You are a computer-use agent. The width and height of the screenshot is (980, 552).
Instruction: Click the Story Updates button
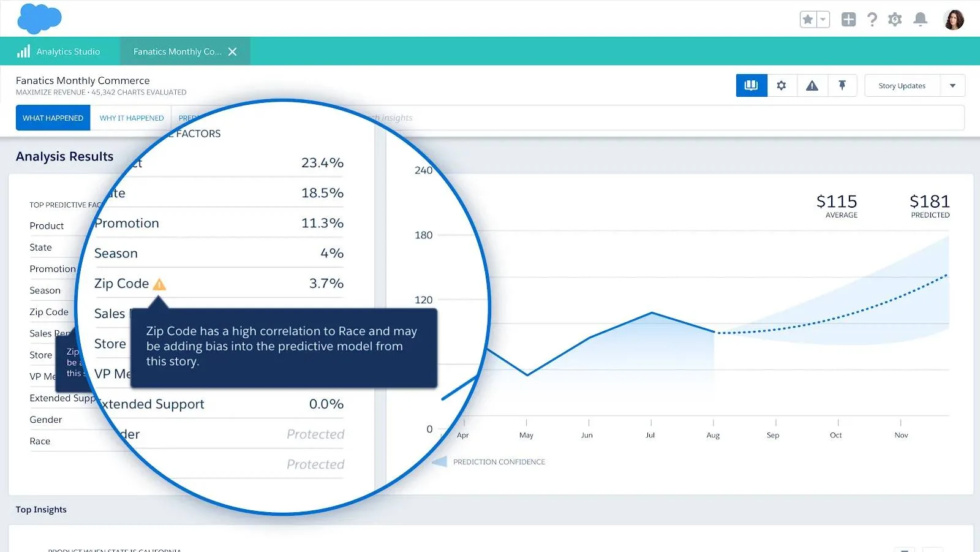click(x=902, y=86)
